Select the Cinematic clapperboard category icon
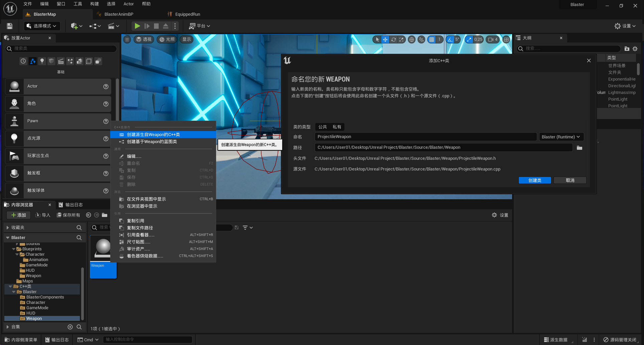Viewport: 644px width, 345px height. click(x=61, y=61)
